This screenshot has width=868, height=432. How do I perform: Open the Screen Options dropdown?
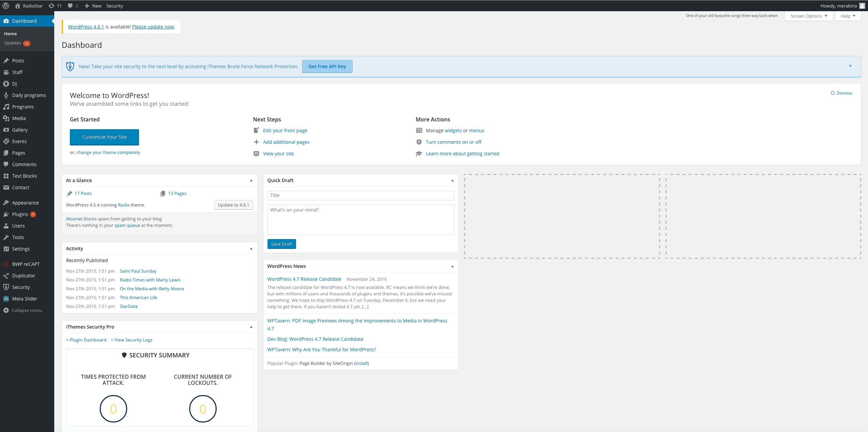pyautogui.click(x=809, y=16)
